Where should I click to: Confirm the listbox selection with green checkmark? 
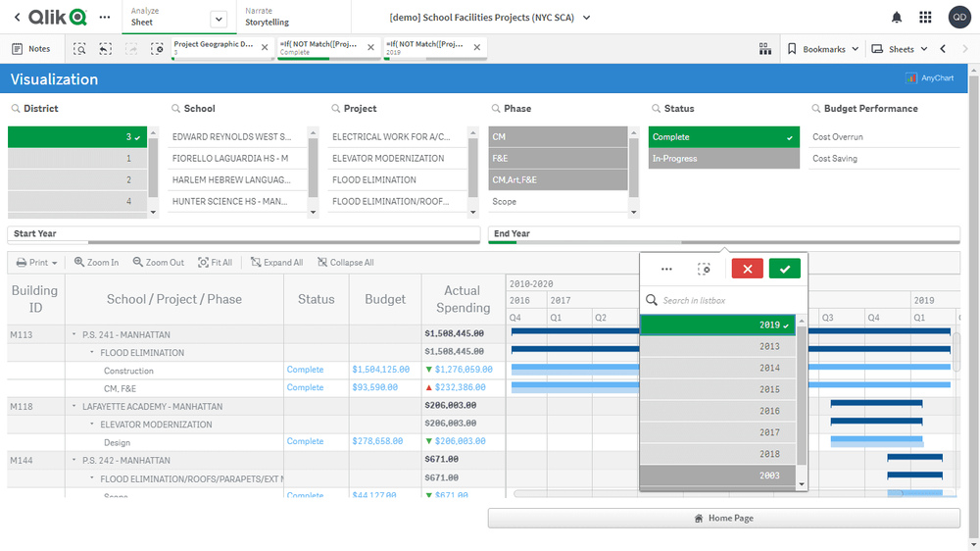(784, 269)
